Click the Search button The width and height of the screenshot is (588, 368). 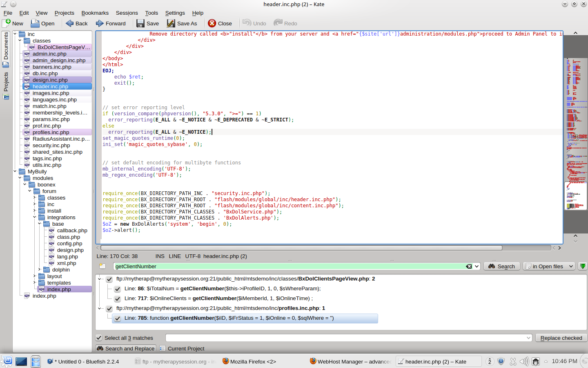pos(502,266)
